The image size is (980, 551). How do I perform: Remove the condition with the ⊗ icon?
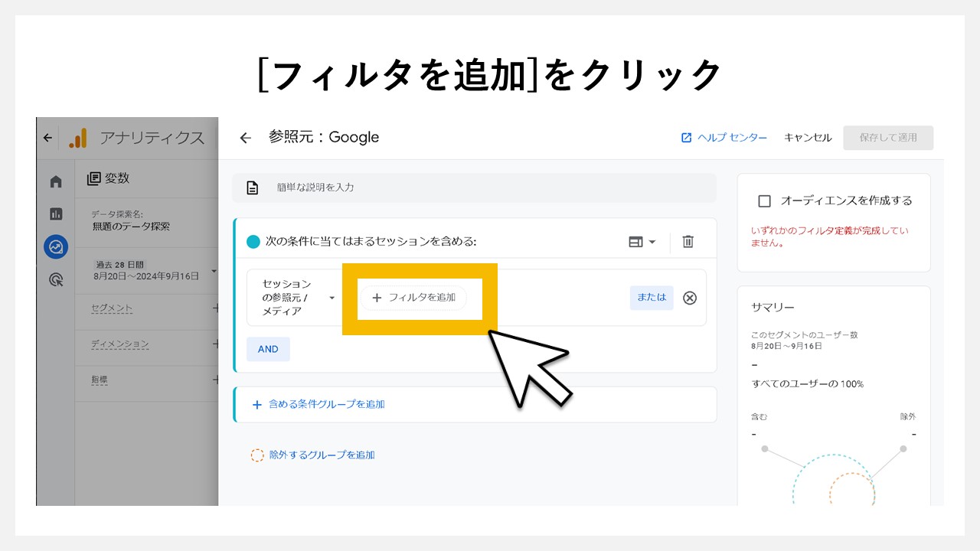tap(690, 298)
